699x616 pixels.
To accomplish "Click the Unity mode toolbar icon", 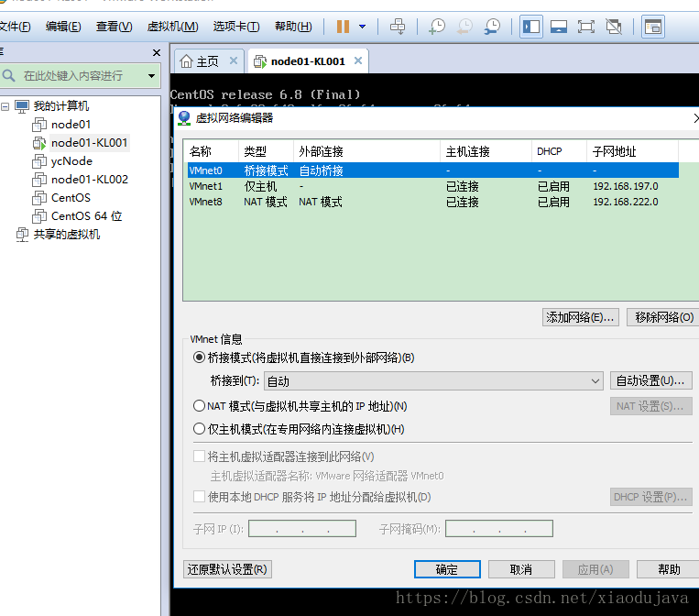I will click(614, 27).
